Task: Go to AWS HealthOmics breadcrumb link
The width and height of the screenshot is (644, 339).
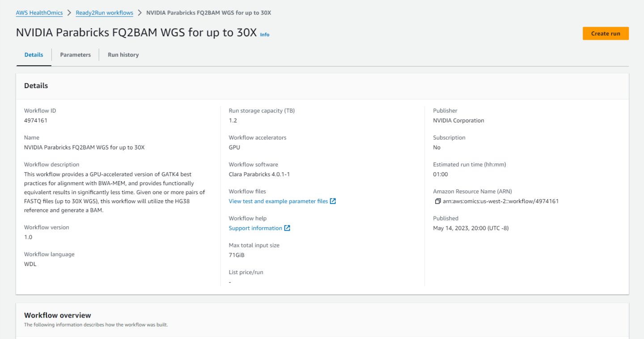Action: 39,13
